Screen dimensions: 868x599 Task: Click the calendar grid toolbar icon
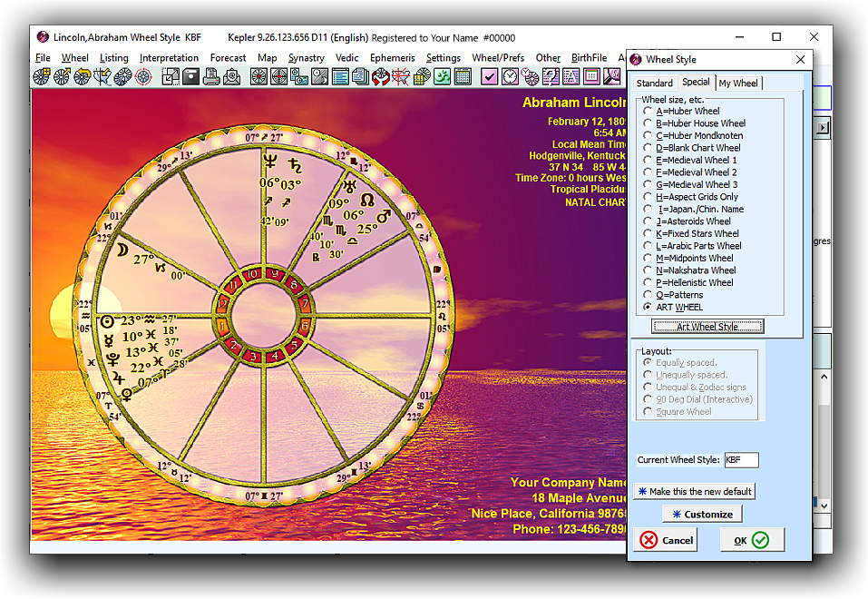(463, 77)
